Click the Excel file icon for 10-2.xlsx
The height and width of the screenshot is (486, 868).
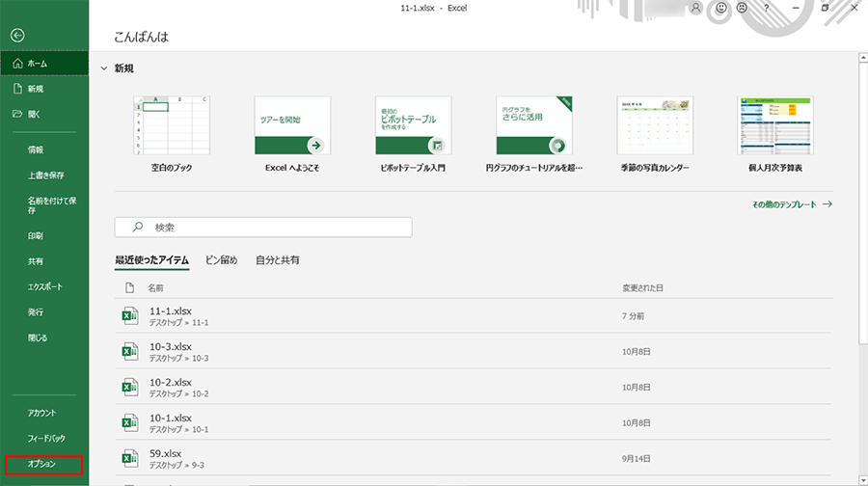point(130,387)
